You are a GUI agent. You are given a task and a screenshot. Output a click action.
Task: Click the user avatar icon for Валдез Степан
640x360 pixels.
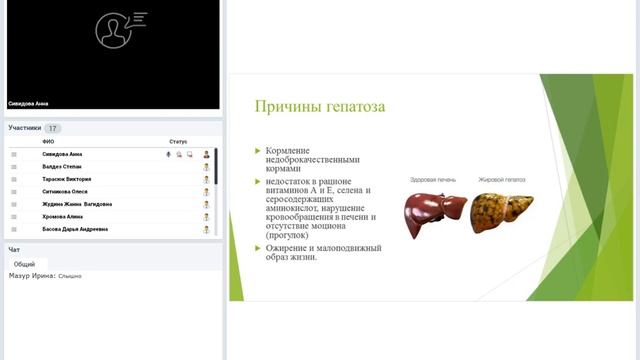tap(207, 167)
